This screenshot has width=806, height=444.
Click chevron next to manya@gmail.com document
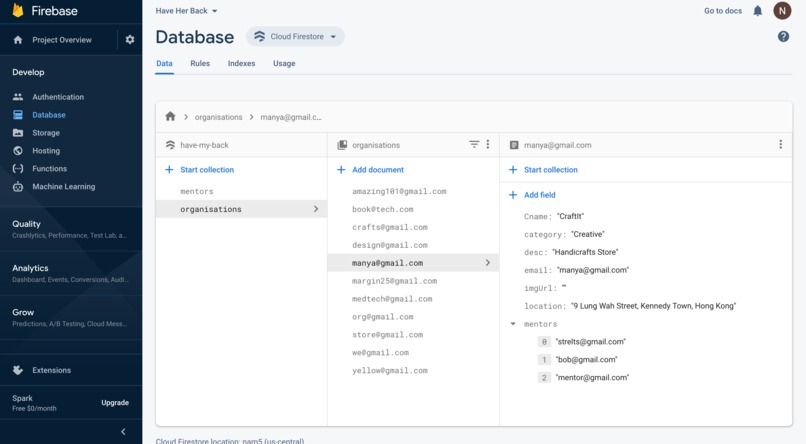click(487, 263)
